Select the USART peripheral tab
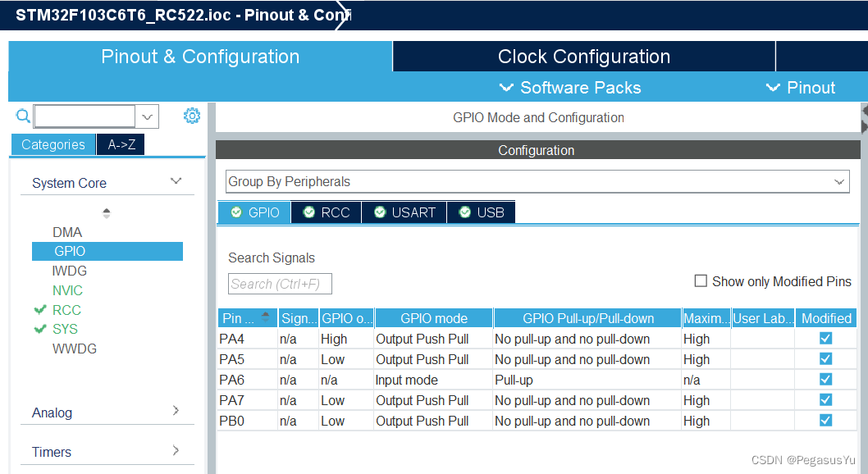This screenshot has height=474, width=868. (404, 212)
